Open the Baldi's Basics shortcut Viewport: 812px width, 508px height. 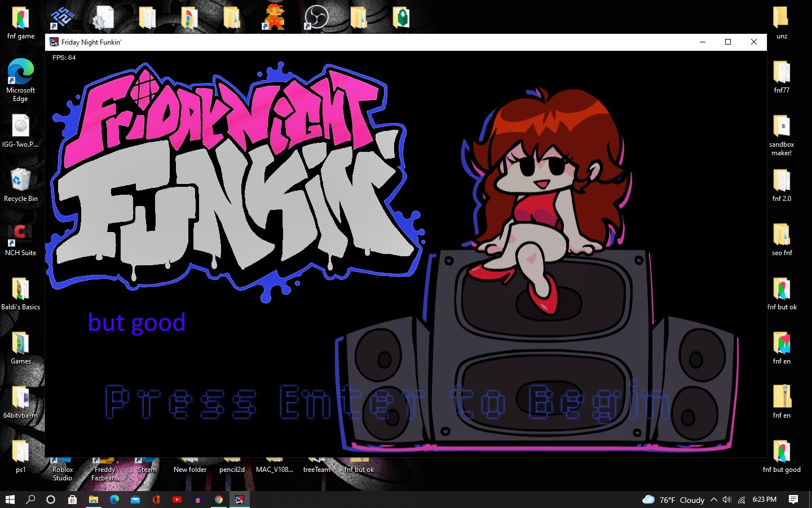coord(20,290)
